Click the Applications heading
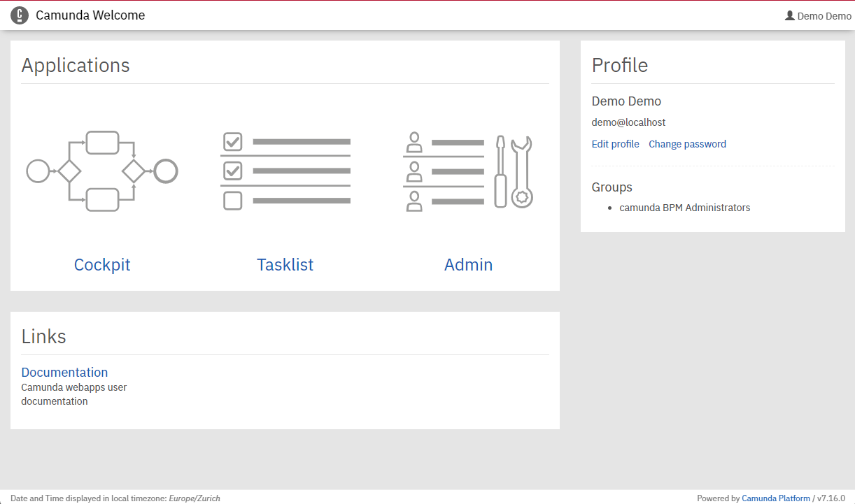The width and height of the screenshot is (855, 504). (76, 66)
